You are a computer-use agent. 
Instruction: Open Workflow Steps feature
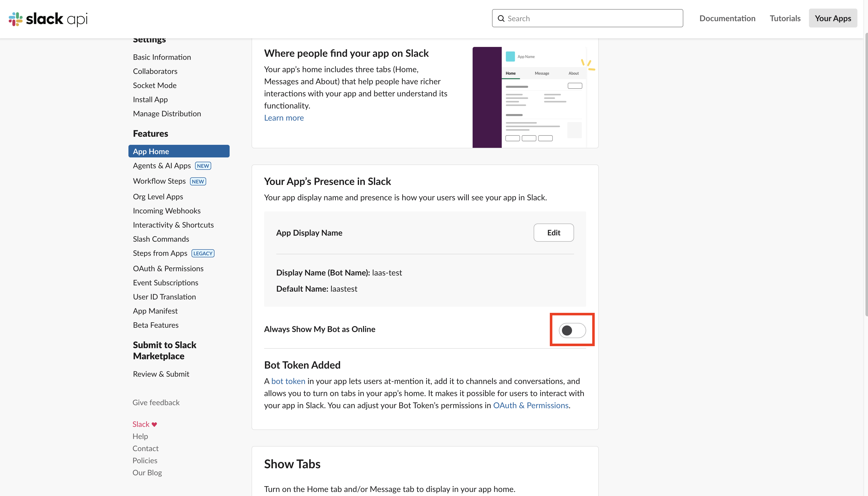point(159,181)
